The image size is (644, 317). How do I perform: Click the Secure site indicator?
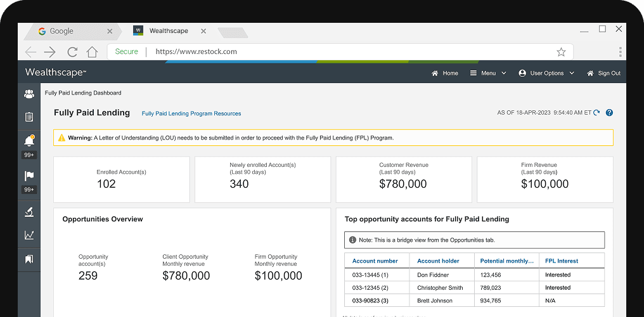coord(127,52)
